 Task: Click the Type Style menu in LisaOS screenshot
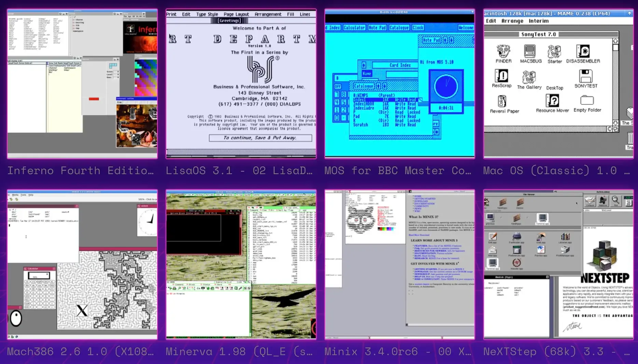(x=207, y=14)
